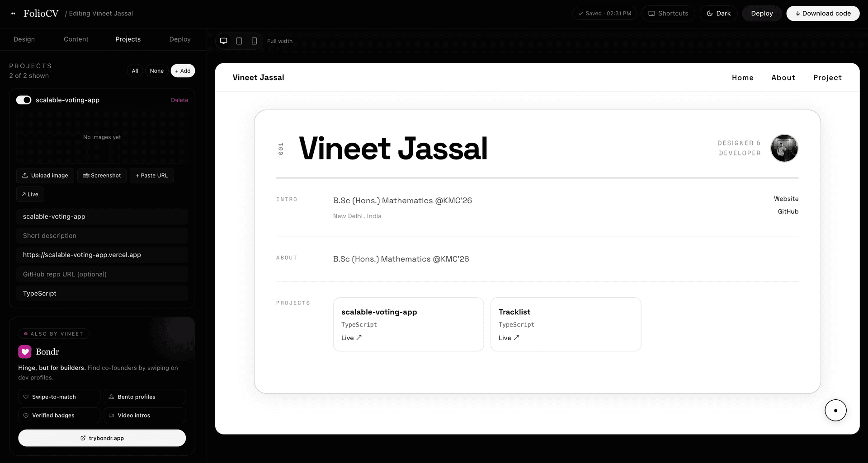Select tablet preview device icon
The image size is (868, 463).
tap(239, 41)
